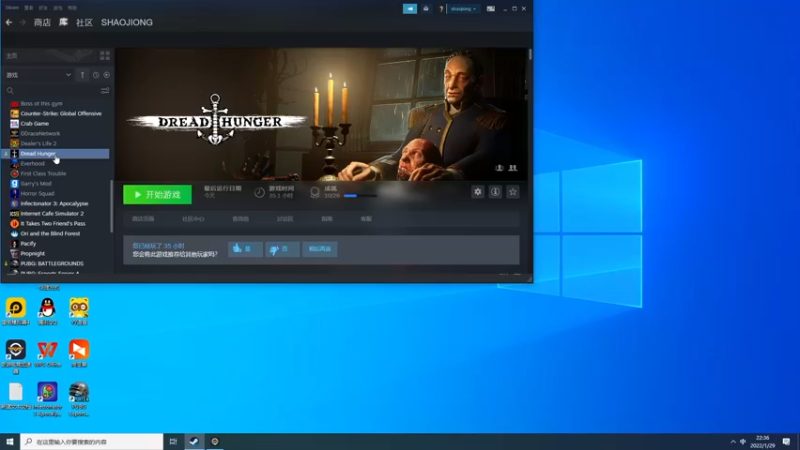Click 稍后再说 to postpone the review
This screenshot has height=450, width=800.
click(320, 249)
